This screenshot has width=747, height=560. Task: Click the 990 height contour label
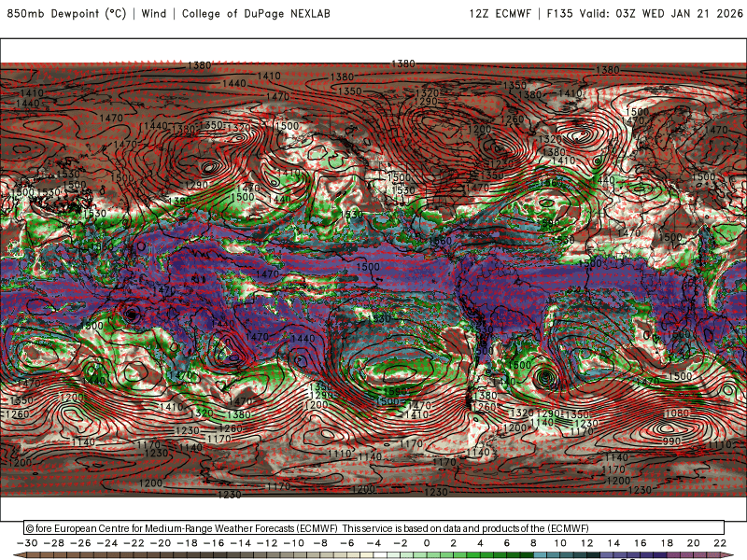click(x=671, y=441)
